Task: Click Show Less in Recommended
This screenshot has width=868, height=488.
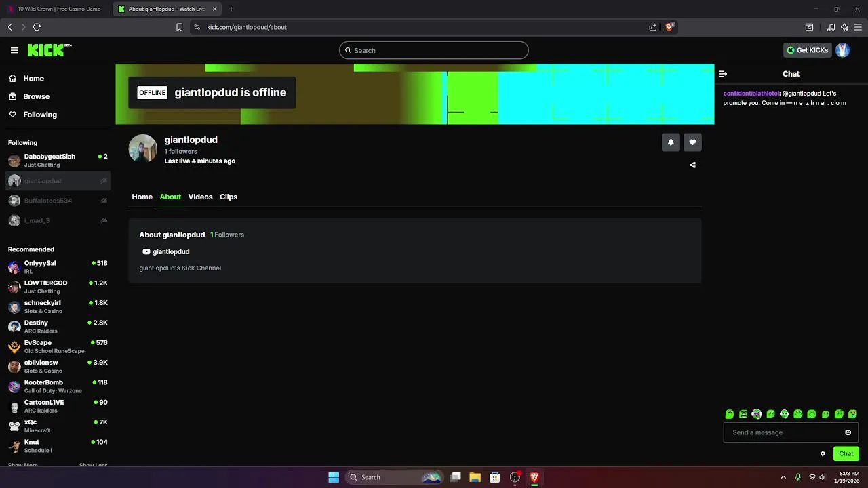Action: coord(93,466)
